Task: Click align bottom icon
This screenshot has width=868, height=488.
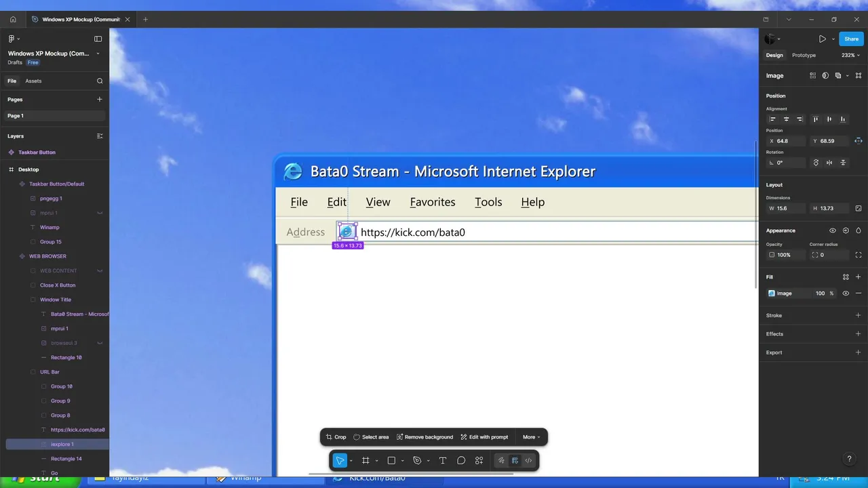Action: click(843, 119)
